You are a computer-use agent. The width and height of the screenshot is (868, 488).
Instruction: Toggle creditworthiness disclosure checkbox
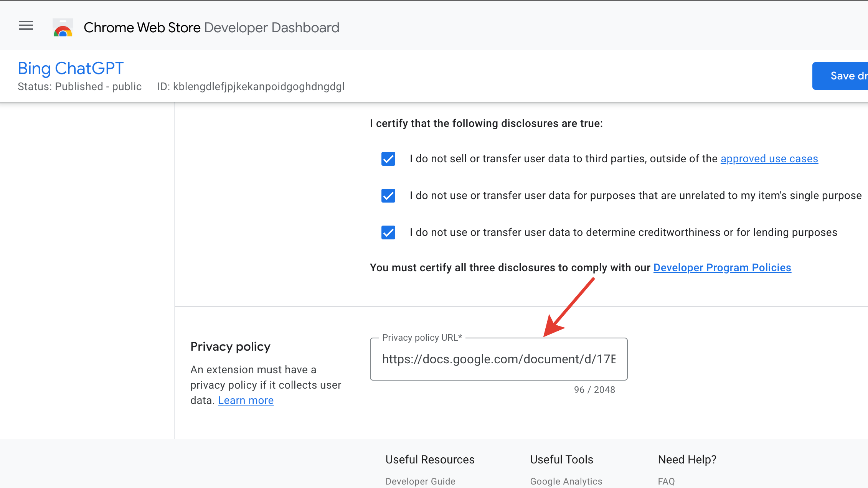point(388,232)
